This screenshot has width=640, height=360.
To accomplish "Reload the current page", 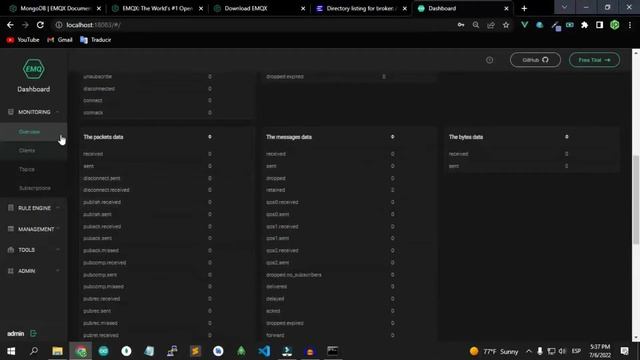I will [x=40, y=25].
